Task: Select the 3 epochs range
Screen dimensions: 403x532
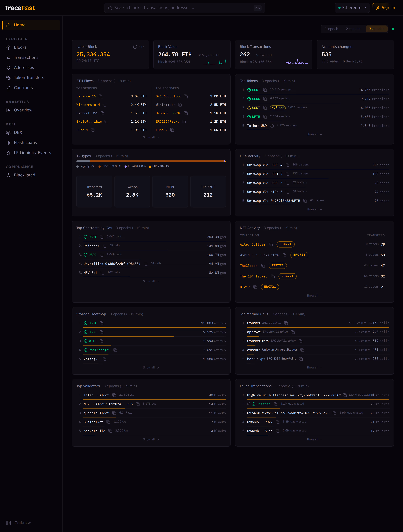Action: click(377, 29)
